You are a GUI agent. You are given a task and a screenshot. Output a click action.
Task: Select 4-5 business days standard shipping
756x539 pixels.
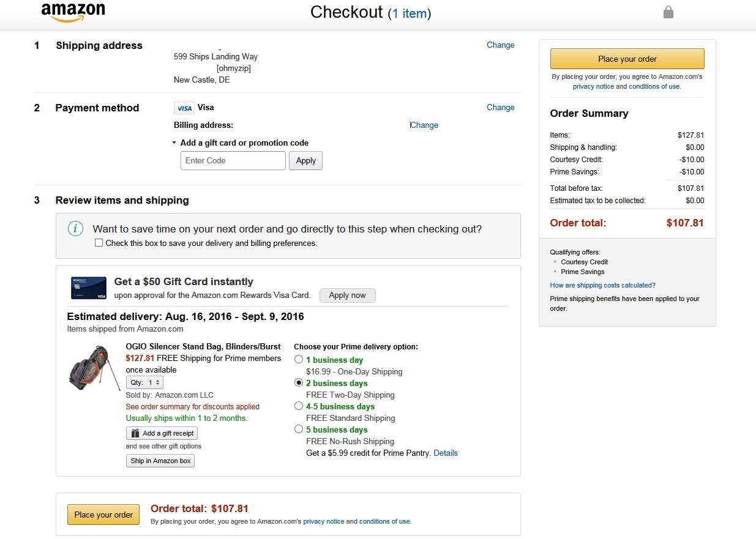click(x=299, y=406)
